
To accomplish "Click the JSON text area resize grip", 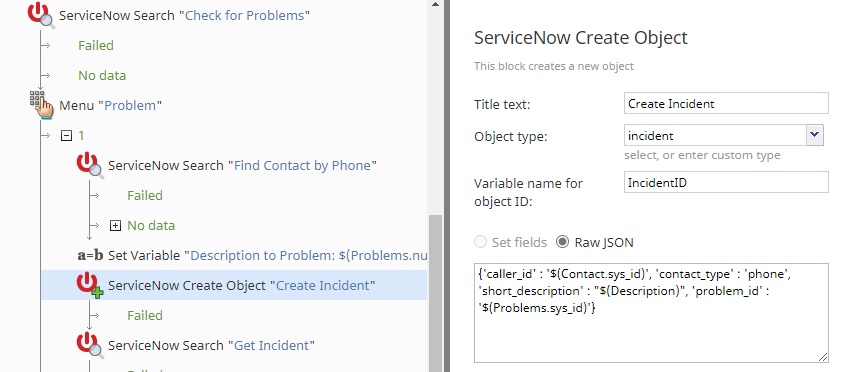I will point(823,358).
